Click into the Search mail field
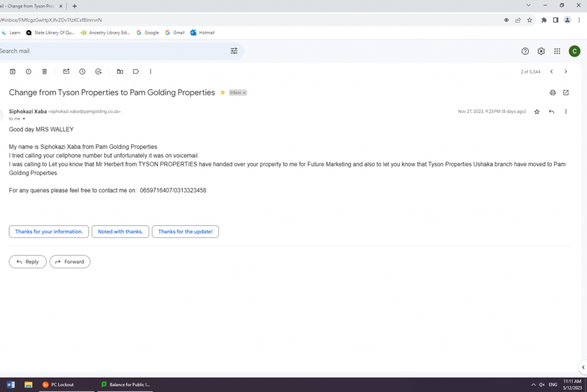587x392 pixels. (112, 51)
